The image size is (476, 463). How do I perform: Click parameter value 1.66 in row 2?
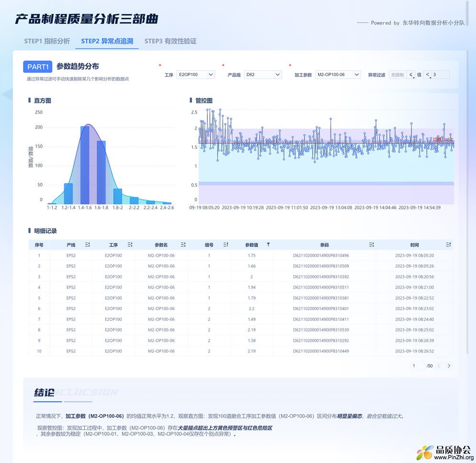coord(252,266)
